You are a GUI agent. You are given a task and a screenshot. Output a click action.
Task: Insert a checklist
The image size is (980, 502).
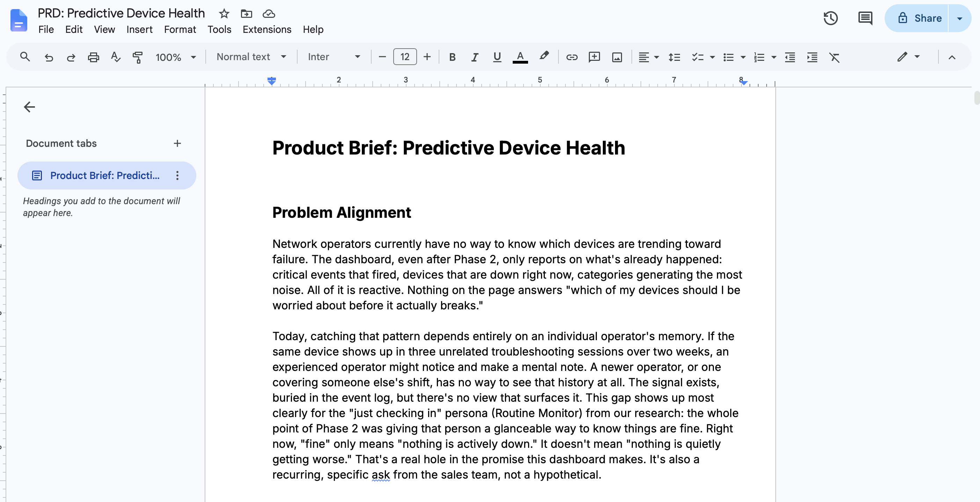click(x=697, y=57)
